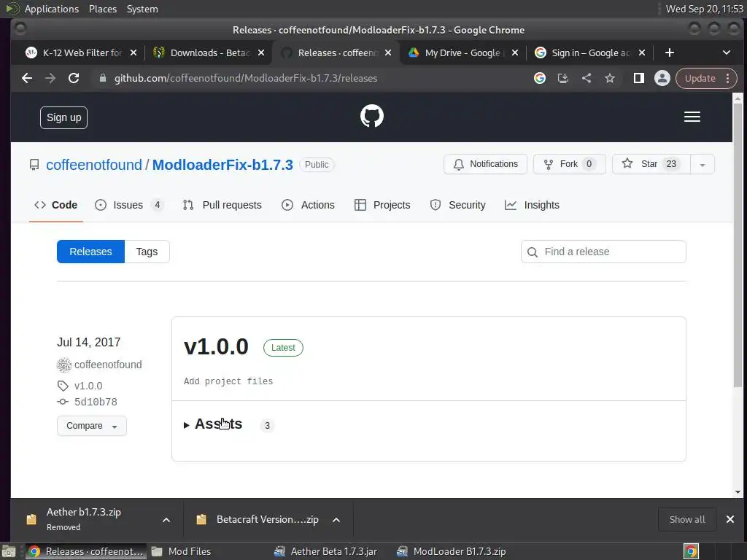
Task: Open Betacraft Version zip download options chevron
Action: coord(336,519)
